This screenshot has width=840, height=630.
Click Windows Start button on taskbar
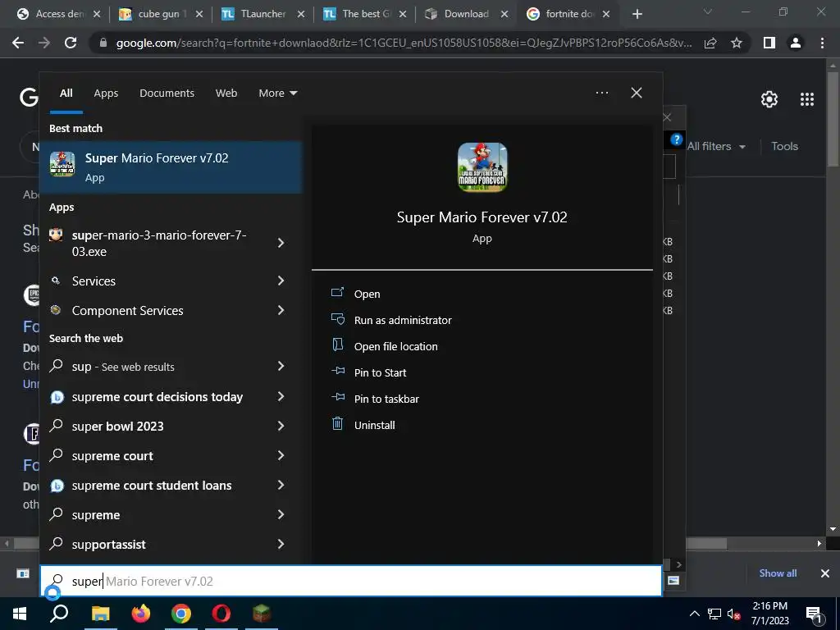20,614
